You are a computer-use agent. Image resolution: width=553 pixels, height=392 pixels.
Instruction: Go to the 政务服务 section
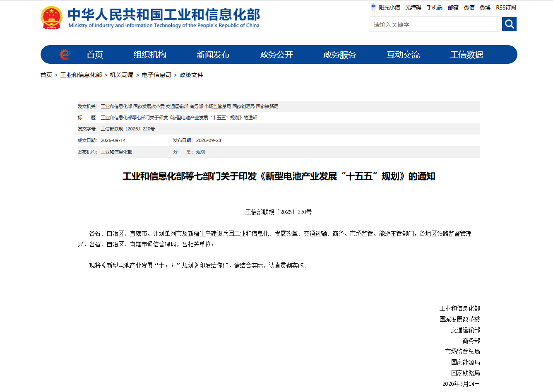click(x=340, y=55)
